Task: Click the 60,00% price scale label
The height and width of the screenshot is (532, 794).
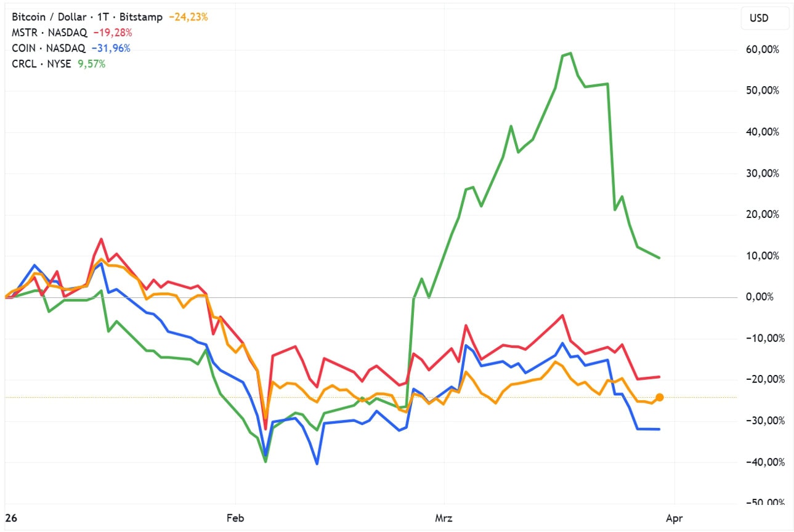Action: click(x=763, y=49)
